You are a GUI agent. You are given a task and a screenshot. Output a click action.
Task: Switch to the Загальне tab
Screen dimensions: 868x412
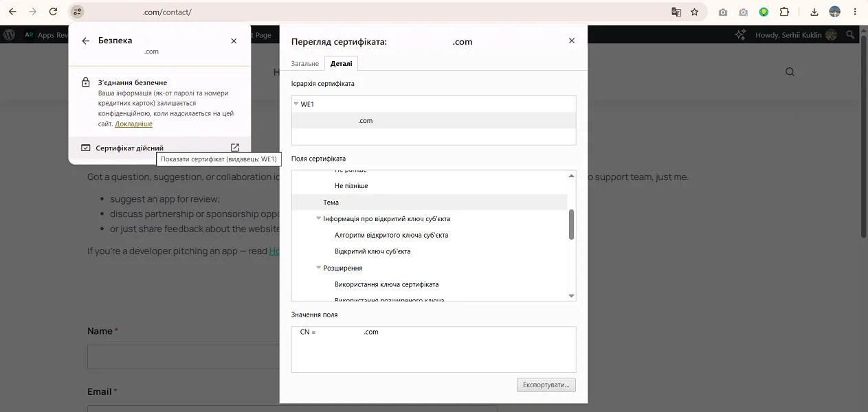click(x=305, y=64)
